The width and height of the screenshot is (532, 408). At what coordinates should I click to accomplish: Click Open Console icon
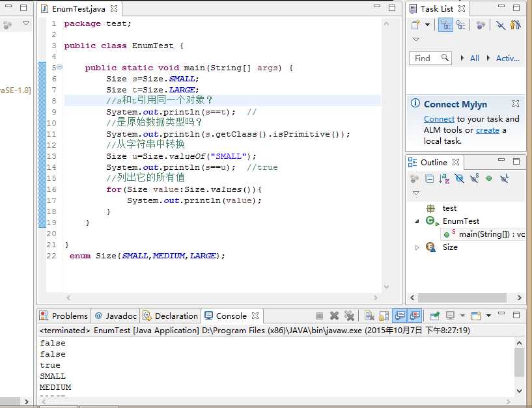click(x=476, y=316)
